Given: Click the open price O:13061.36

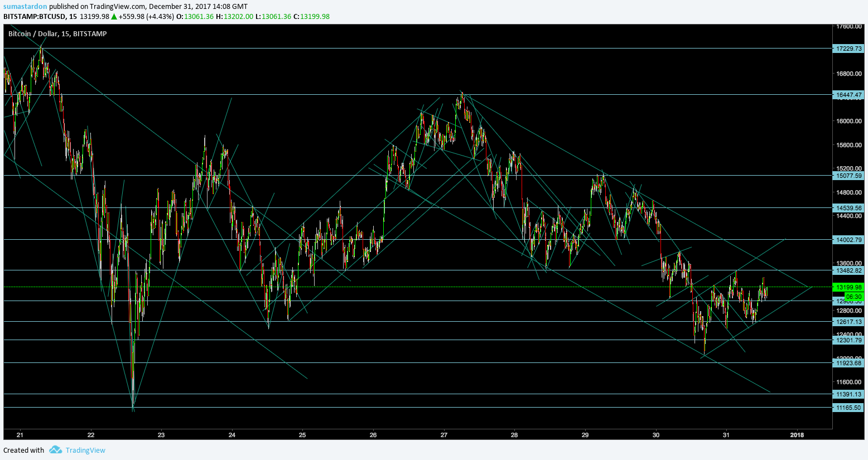Looking at the screenshot, I should (x=195, y=16).
